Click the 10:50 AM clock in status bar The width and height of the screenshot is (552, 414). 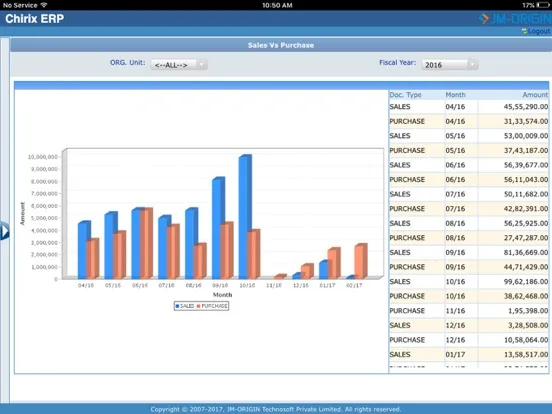[277, 5]
